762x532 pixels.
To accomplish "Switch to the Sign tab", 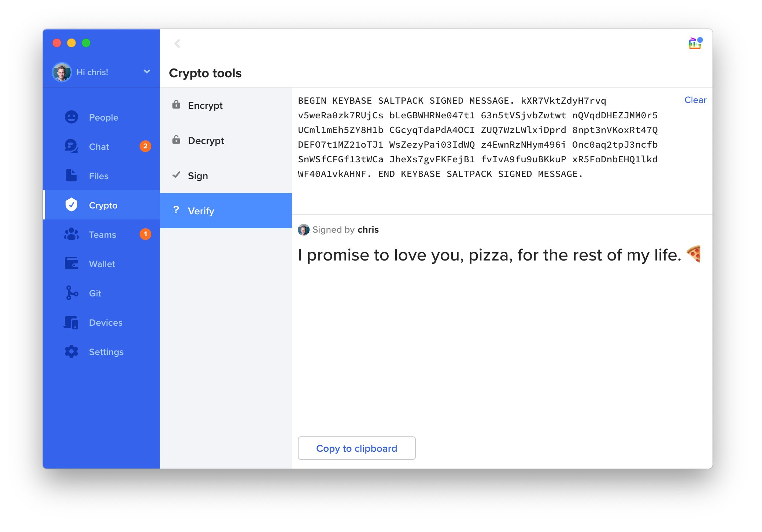I will 226,176.
